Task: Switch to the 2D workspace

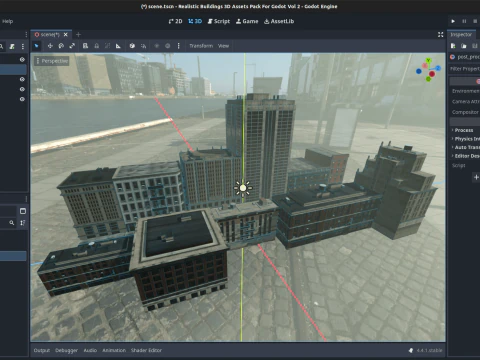Action: click(175, 21)
